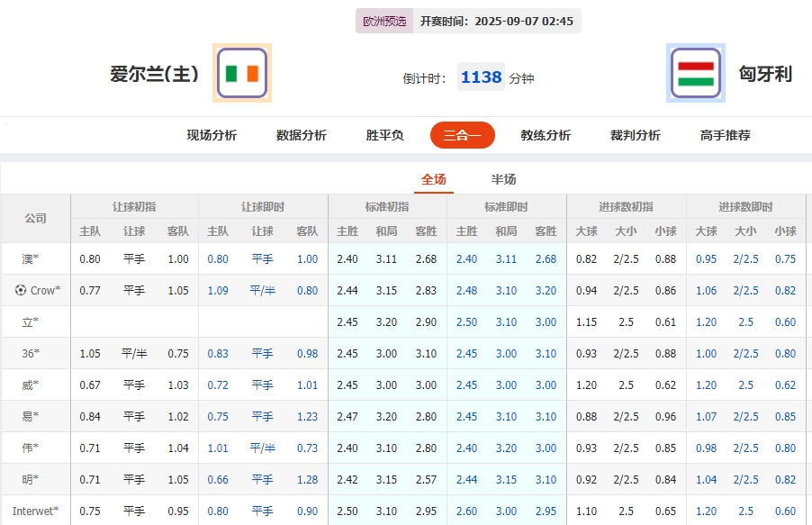Switch to the 全场 tab
Screen dimensions: 812x525
pyautogui.click(x=433, y=179)
